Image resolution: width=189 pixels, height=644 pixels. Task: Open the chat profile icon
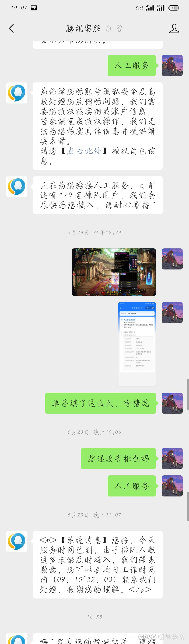[x=174, y=28]
